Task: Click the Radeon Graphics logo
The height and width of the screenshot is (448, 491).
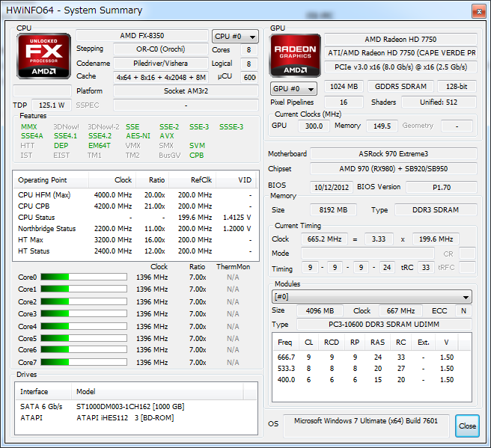Action: point(295,55)
